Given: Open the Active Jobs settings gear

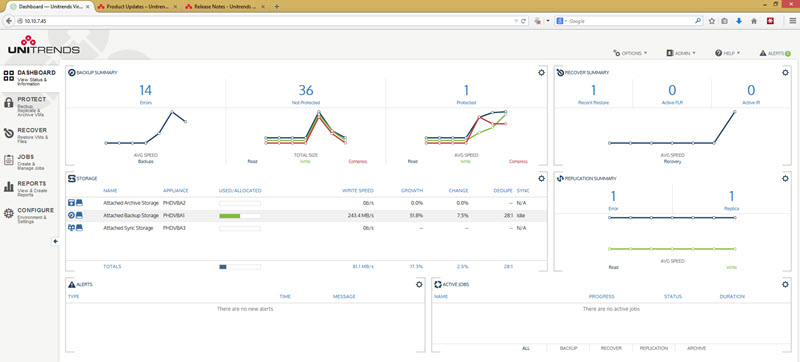Looking at the screenshot, I should 785,285.
